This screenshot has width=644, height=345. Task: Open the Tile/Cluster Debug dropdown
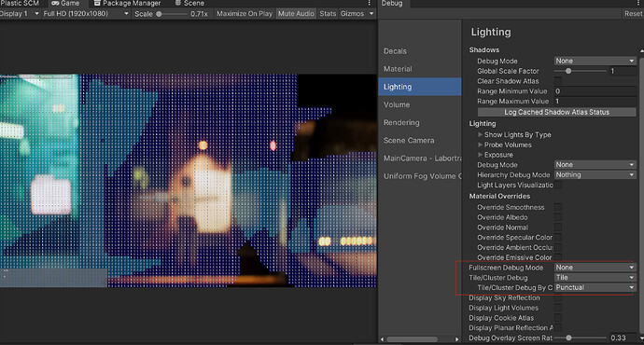(x=595, y=277)
